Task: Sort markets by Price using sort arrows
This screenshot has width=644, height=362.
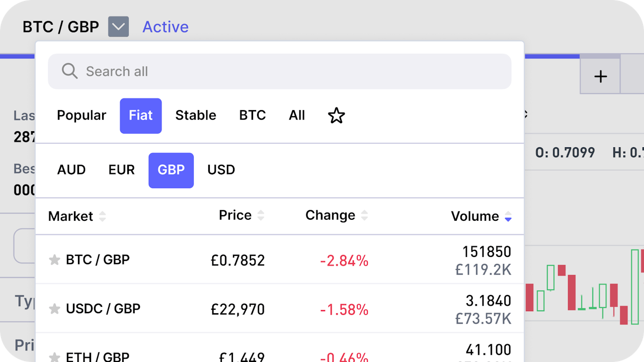Action: pyautogui.click(x=261, y=215)
